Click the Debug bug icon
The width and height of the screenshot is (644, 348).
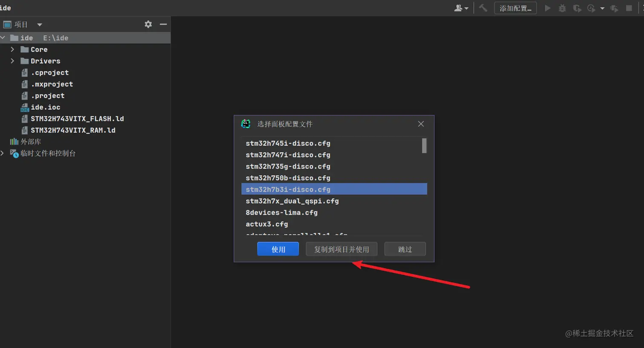562,8
